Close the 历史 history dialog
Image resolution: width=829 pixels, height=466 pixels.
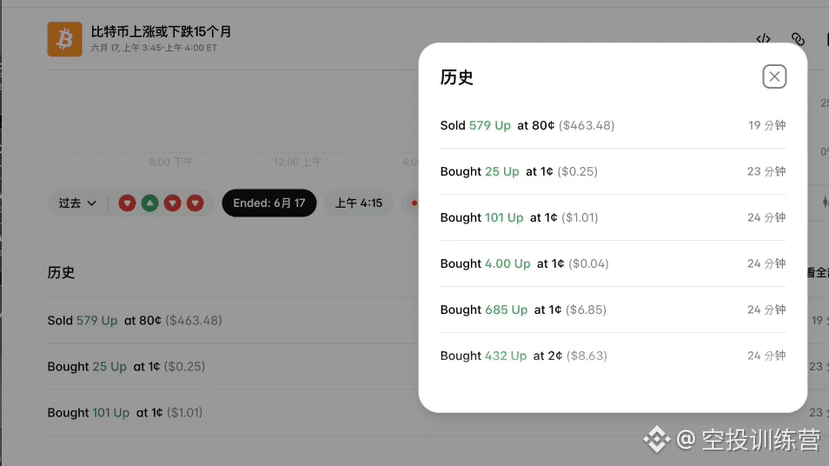(x=774, y=77)
